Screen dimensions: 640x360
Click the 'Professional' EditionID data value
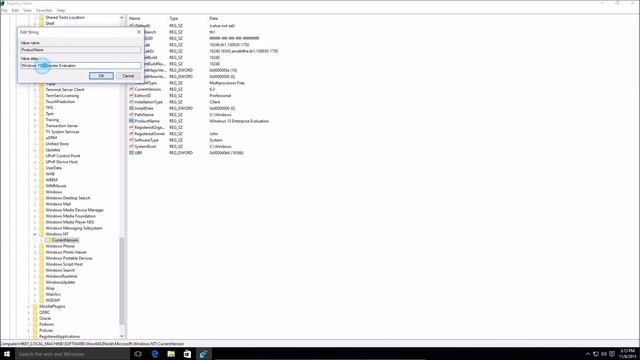point(220,96)
